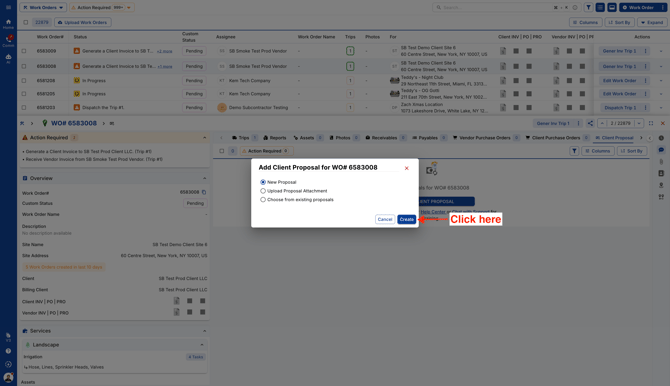670x386 pixels.
Task: Copy work order number 6583008 icon
Action: pos(204,192)
